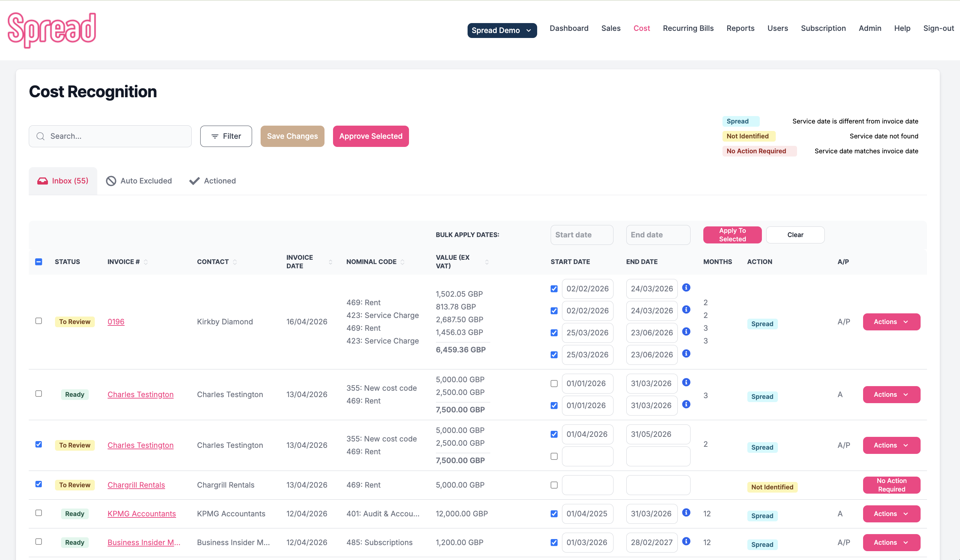Click the info icon beside the 28/02/2027 end date
Viewport: 960px width, 560px height.
pyautogui.click(x=687, y=542)
